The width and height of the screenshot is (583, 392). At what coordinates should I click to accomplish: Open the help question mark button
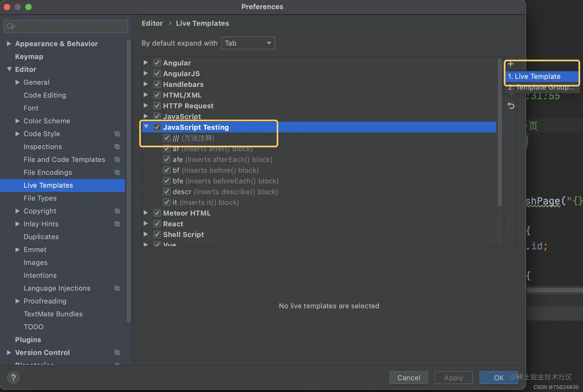(13, 378)
